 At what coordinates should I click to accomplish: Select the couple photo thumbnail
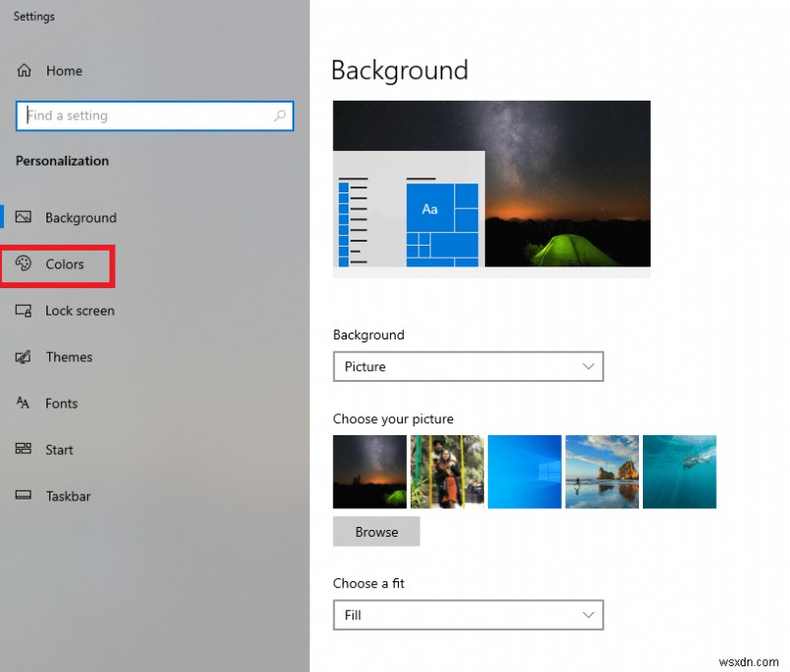447,472
